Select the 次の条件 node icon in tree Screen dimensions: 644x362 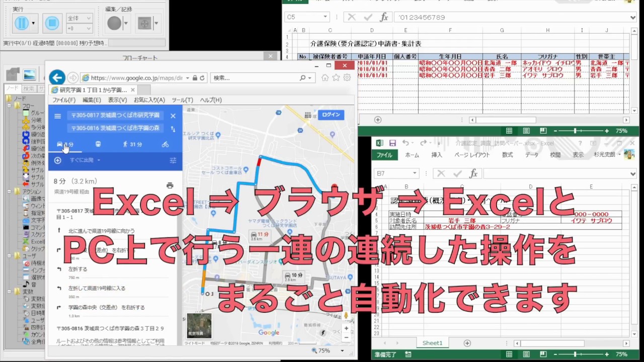[26, 156]
